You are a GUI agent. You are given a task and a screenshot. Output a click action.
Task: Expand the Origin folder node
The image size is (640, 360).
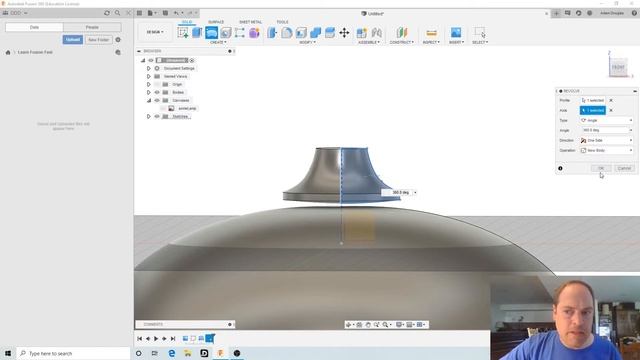point(149,84)
